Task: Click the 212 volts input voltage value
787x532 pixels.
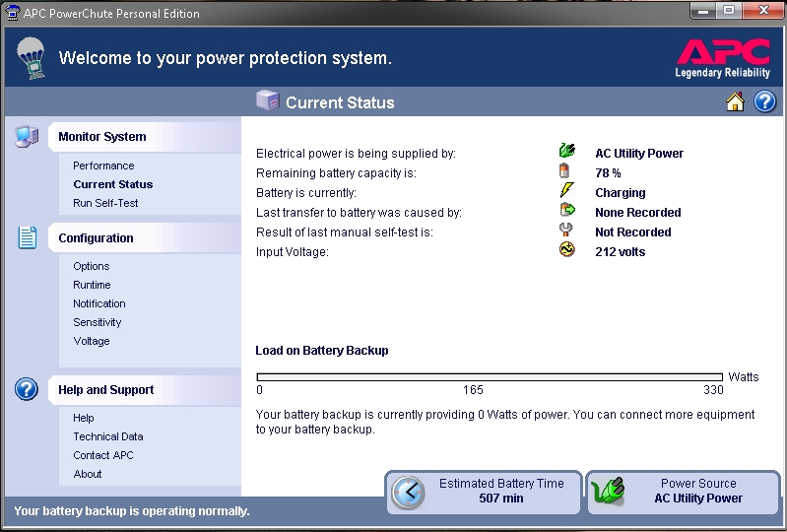Action: (x=621, y=252)
